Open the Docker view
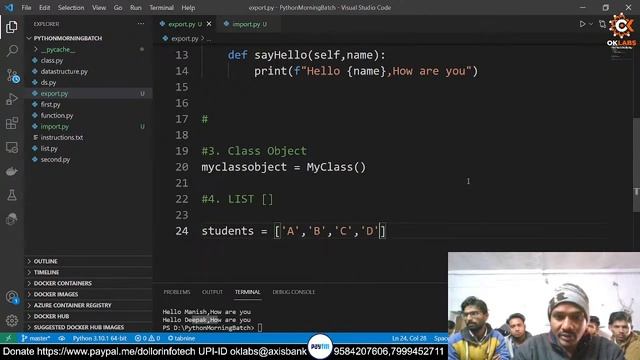The height and width of the screenshot is (360, 640). (x=12, y=171)
